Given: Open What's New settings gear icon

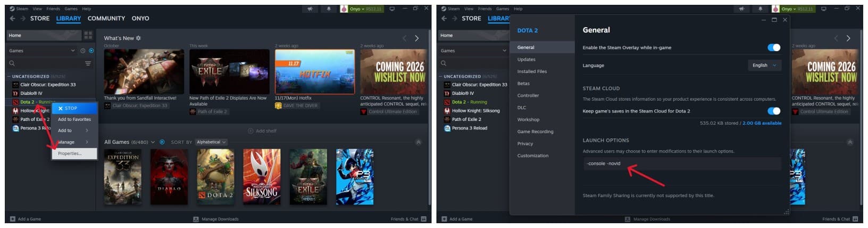Looking at the screenshot, I should point(138,38).
